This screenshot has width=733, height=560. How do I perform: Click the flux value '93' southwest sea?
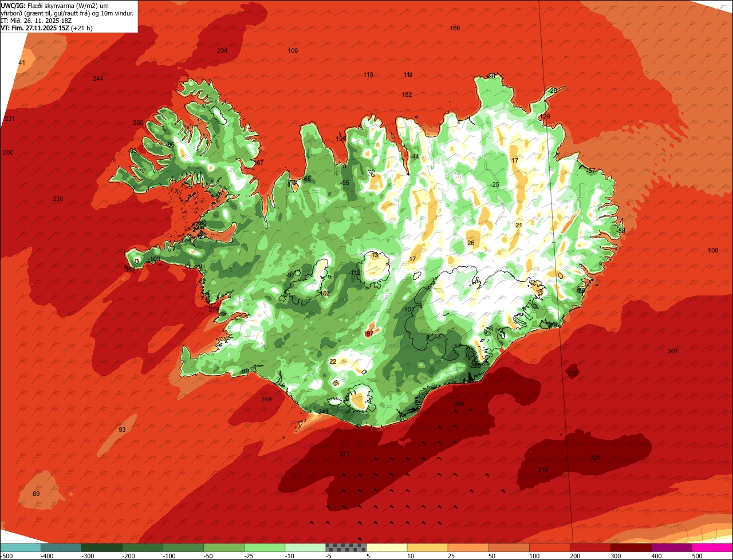click(122, 429)
